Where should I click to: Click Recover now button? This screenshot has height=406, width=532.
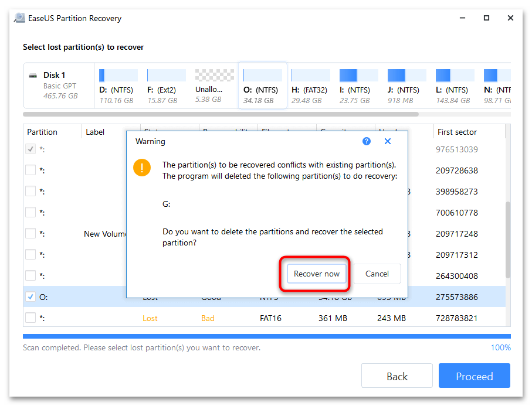click(316, 274)
